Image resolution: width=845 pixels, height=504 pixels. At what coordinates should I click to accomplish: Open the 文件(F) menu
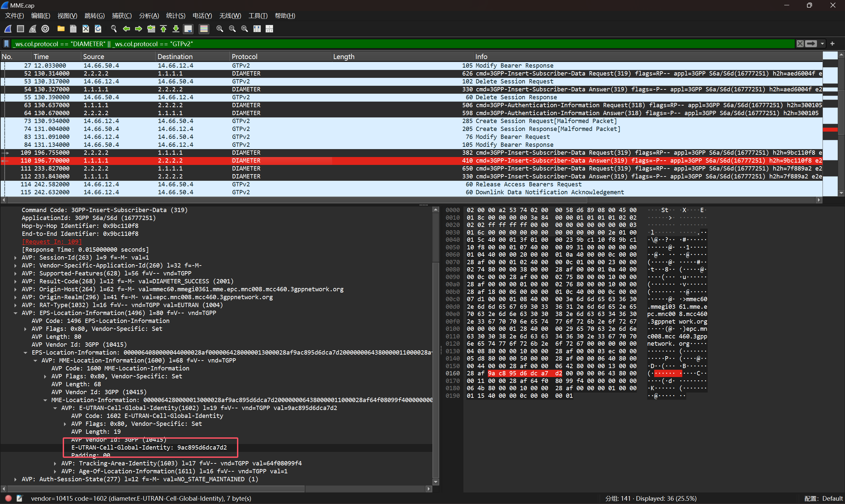point(14,16)
